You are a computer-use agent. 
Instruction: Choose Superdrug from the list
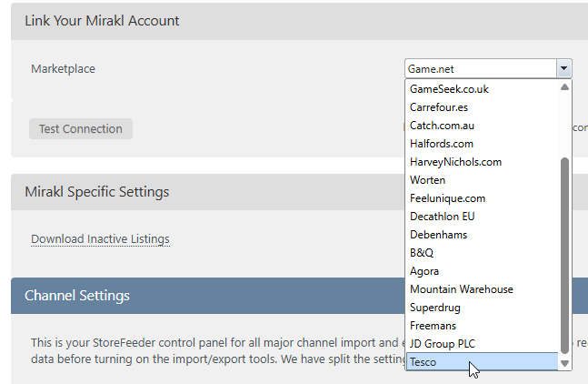tap(482, 308)
